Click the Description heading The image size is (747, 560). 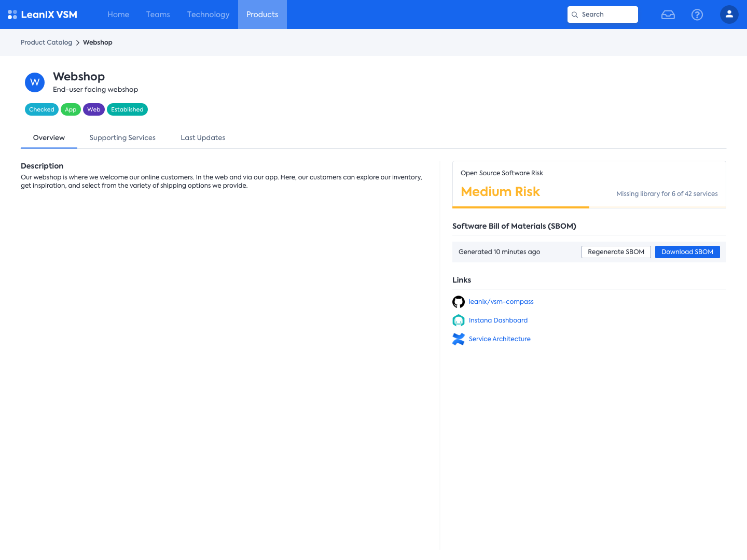42,166
